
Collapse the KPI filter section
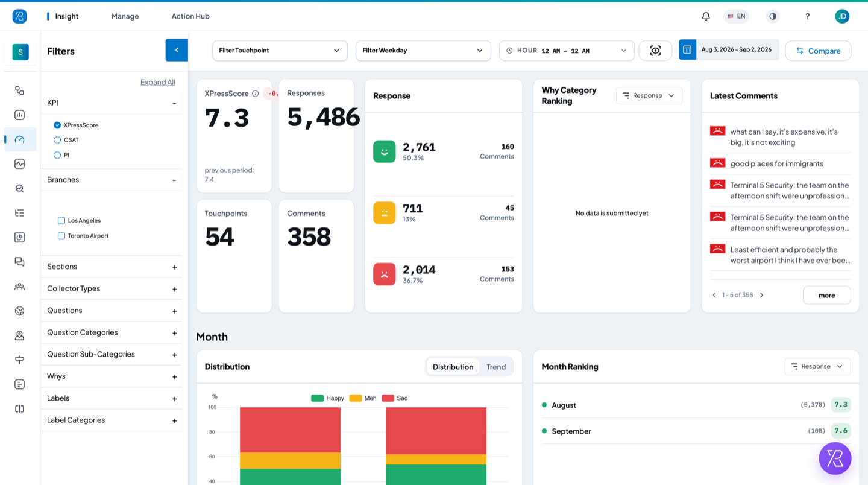(174, 103)
